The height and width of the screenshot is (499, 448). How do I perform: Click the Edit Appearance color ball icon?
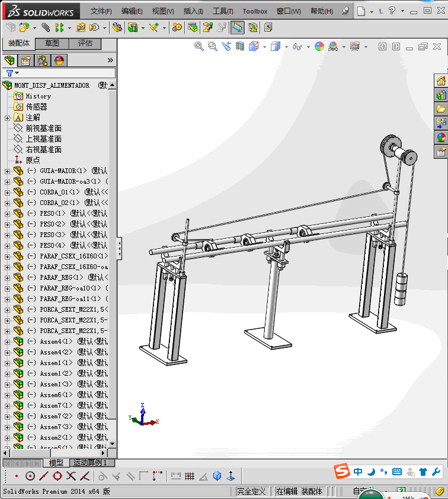pos(319,46)
